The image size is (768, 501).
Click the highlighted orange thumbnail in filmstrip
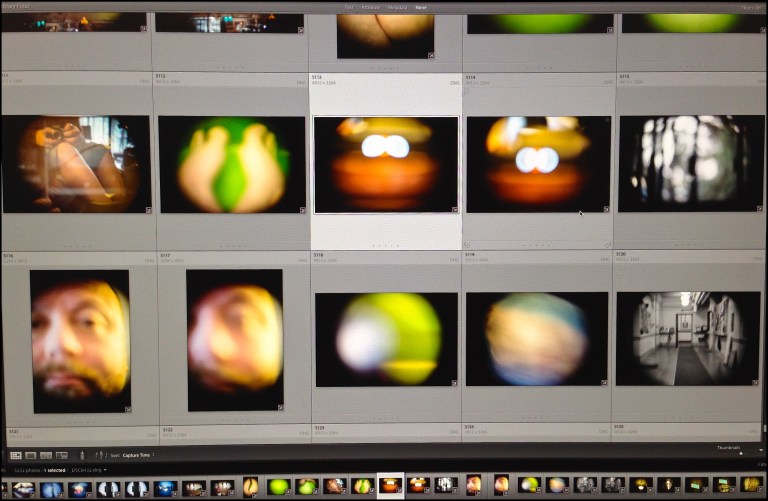point(390,485)
